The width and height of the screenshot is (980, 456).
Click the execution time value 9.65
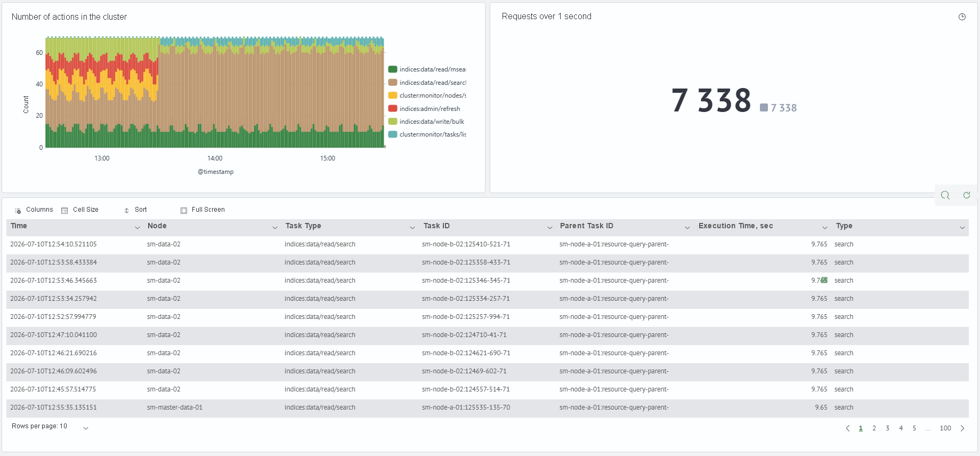click(x=821, y=407)
